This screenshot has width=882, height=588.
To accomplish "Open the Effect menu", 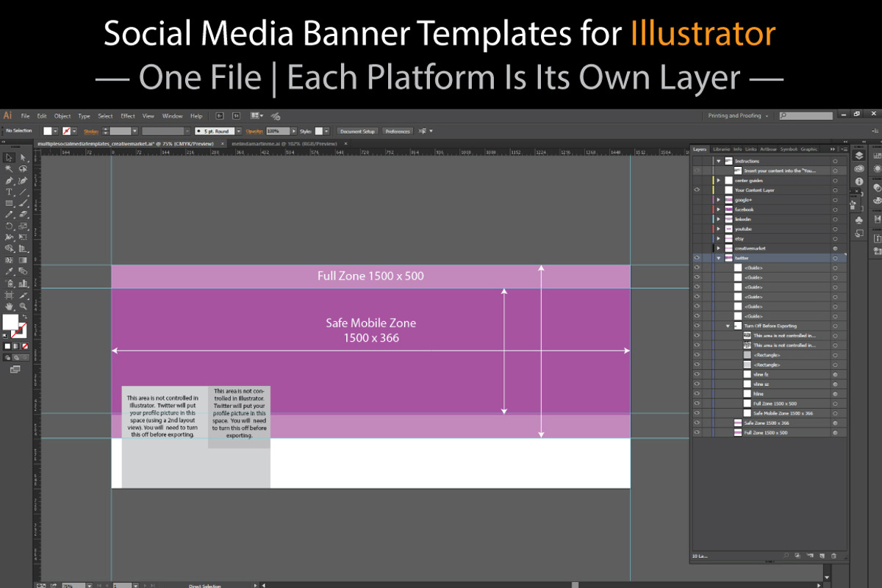I will (128, 116).
